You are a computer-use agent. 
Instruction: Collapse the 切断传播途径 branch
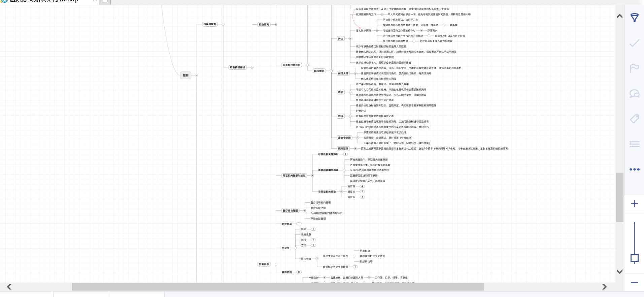tap(252, 67)
